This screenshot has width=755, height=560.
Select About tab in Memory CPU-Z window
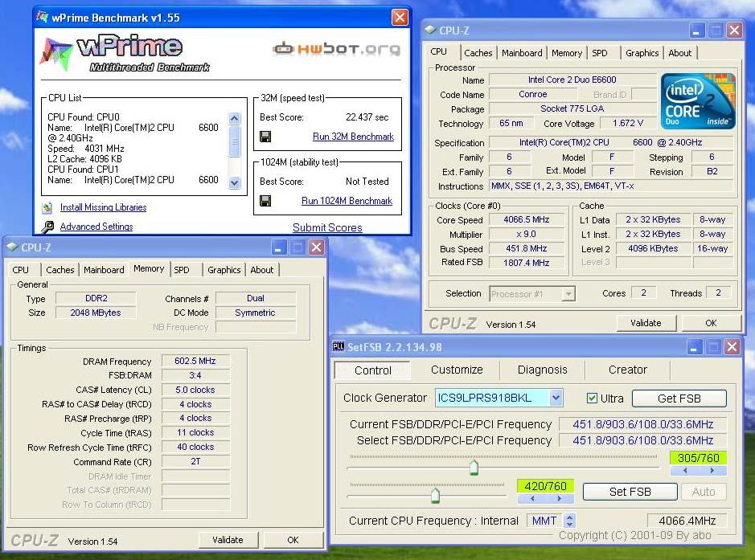[x=261, y=270]
